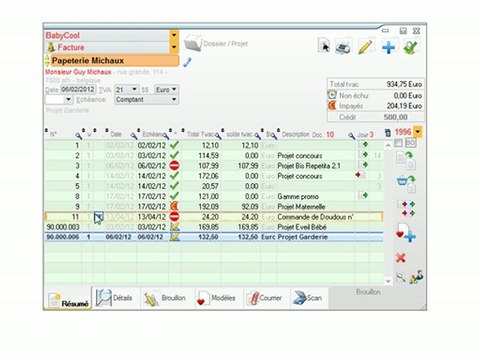Click the orange unpaid icon in row 9

pos(174,206)
